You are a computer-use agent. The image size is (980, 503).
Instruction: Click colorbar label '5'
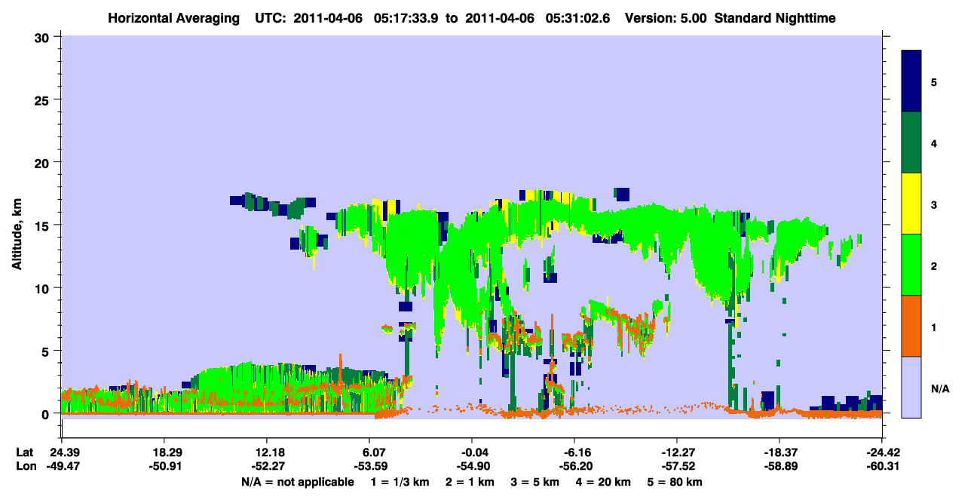coord(934,81)
